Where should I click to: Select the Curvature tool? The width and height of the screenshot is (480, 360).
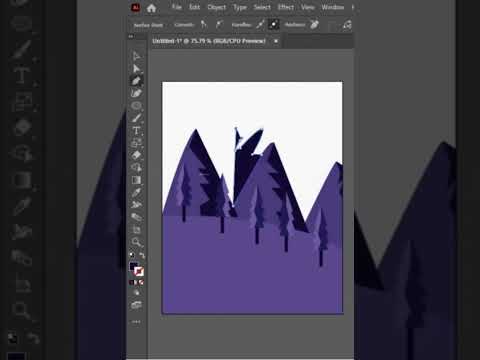(x=136, y=93)
